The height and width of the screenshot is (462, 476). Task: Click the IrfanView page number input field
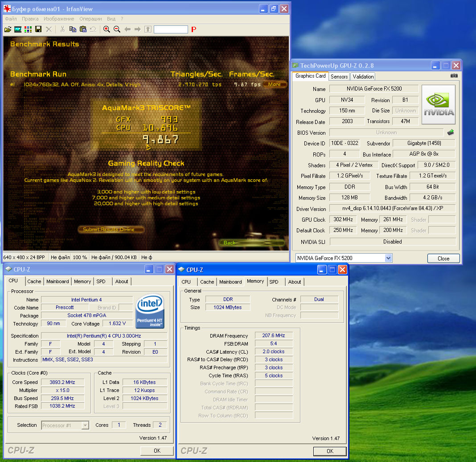[171, 29]
